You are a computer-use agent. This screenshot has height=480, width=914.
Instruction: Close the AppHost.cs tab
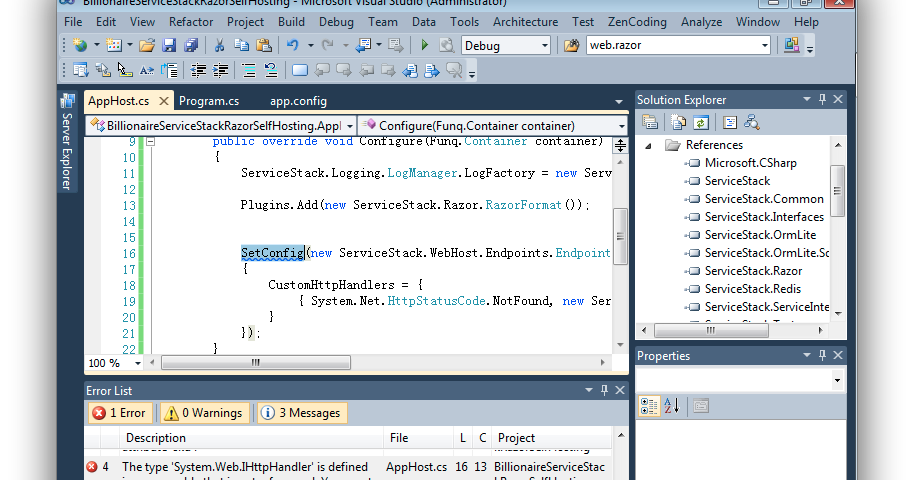[x=164, y=101]
